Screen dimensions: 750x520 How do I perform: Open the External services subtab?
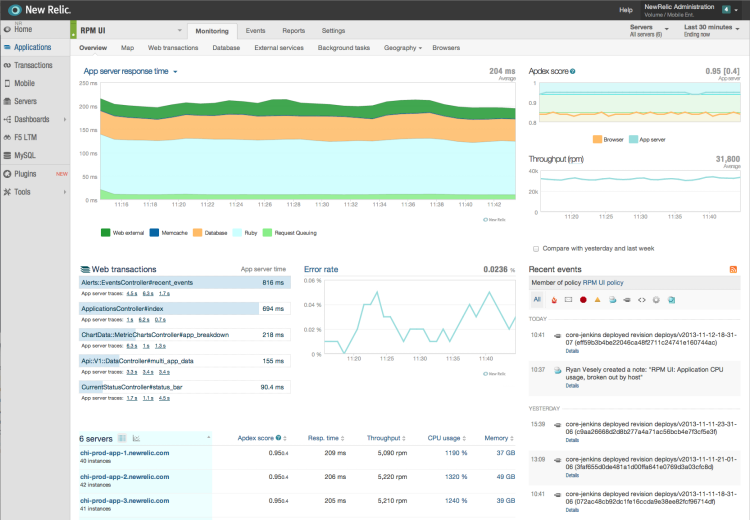point(279,48)
